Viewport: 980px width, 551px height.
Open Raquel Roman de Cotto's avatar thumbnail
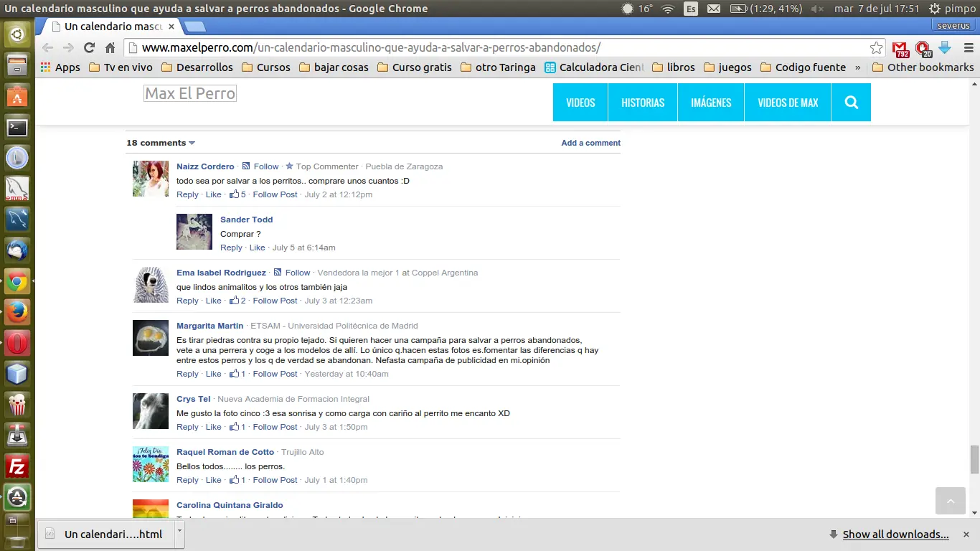tap(151, 464)
